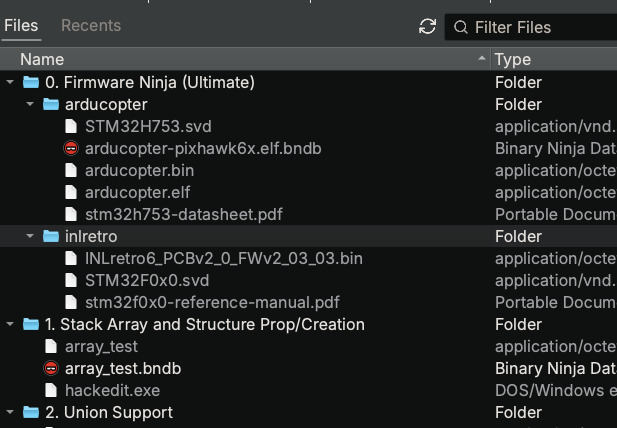The image size is (617, 428).
Task: Sort by the Type column header
Action: (x=554, y=59)
